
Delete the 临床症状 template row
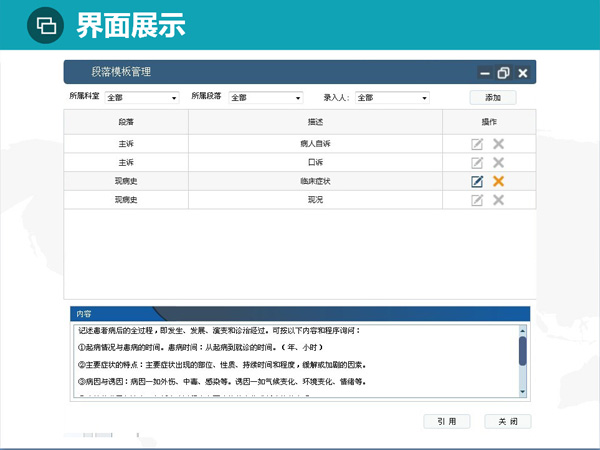[x=498, y=181]
